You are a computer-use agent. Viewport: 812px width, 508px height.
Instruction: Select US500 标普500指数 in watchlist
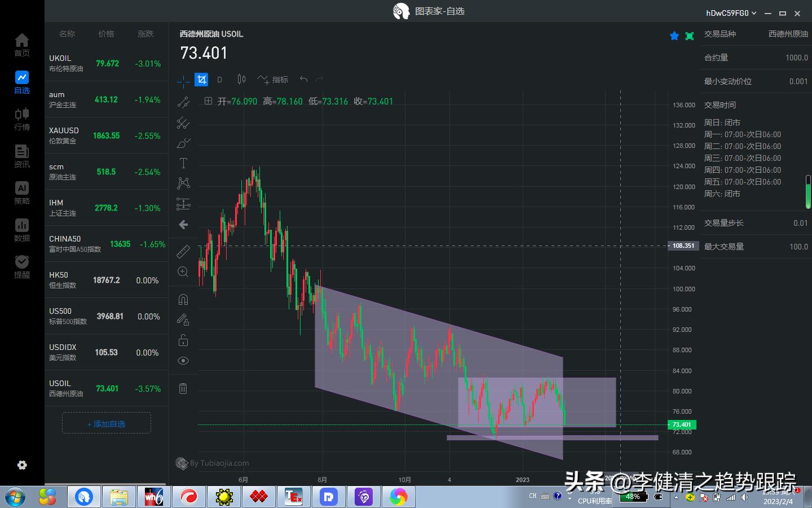[107, 316]
